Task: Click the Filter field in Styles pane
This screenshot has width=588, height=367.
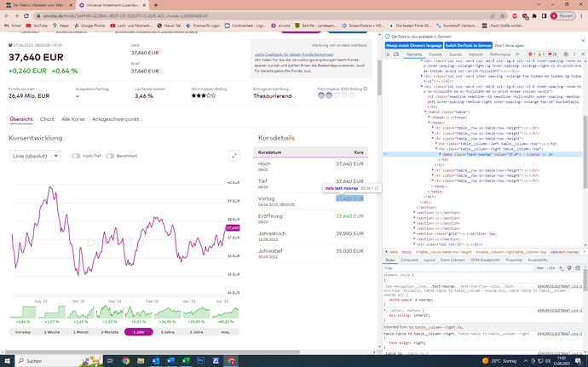Action: pyautogui.click(x=458, y=268)
